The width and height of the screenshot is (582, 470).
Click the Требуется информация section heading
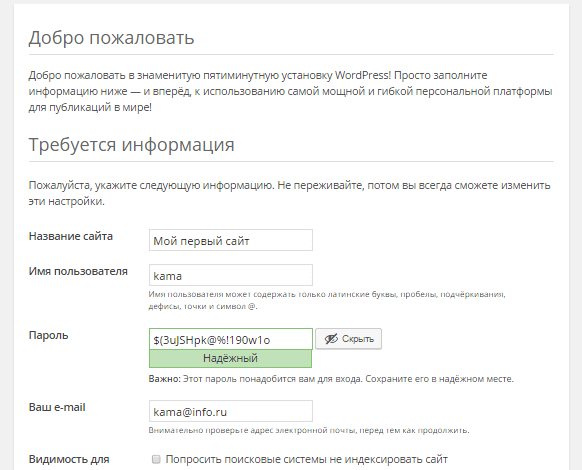click(x=131, y=144)
